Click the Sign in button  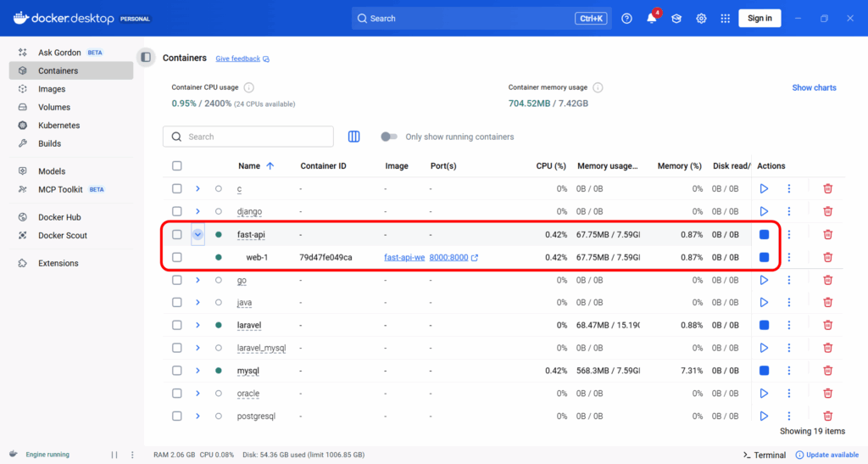[759, 19]
